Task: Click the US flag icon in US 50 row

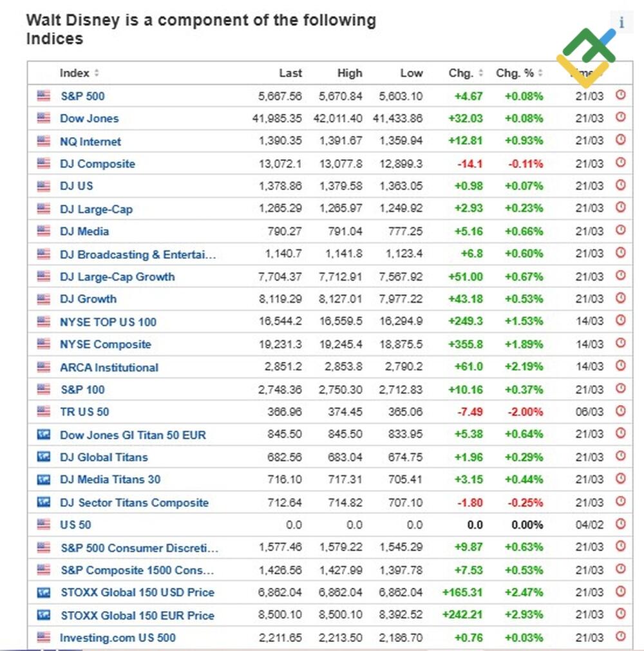Action: tap(44, 524)
